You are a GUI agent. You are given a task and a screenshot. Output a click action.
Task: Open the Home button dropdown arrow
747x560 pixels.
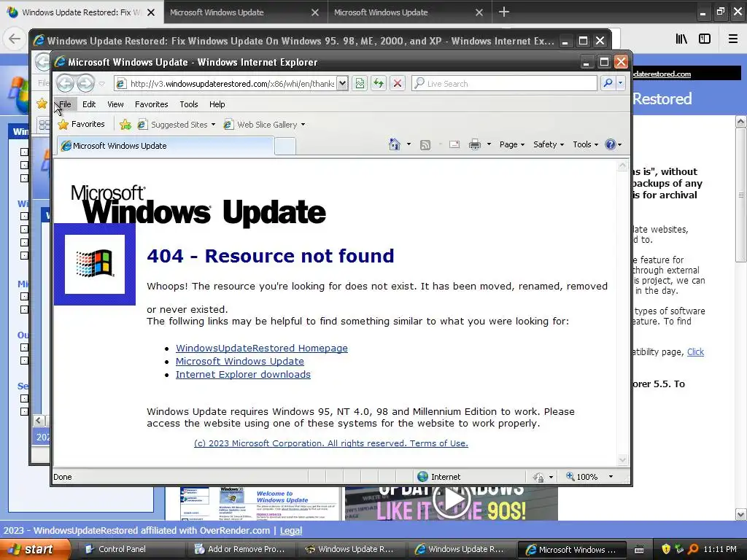[x=409, y=144]
